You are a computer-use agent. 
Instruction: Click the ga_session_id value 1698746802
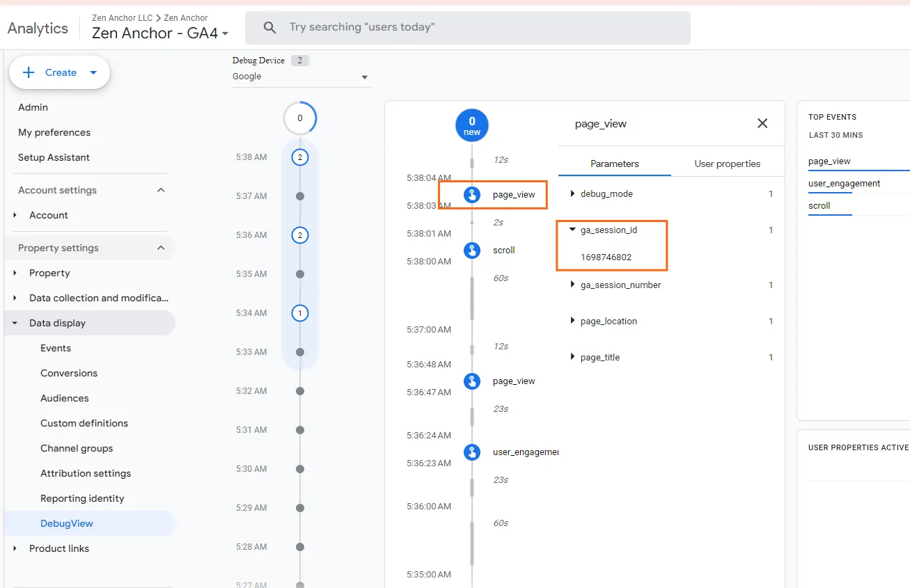click(x=606, y=257)
